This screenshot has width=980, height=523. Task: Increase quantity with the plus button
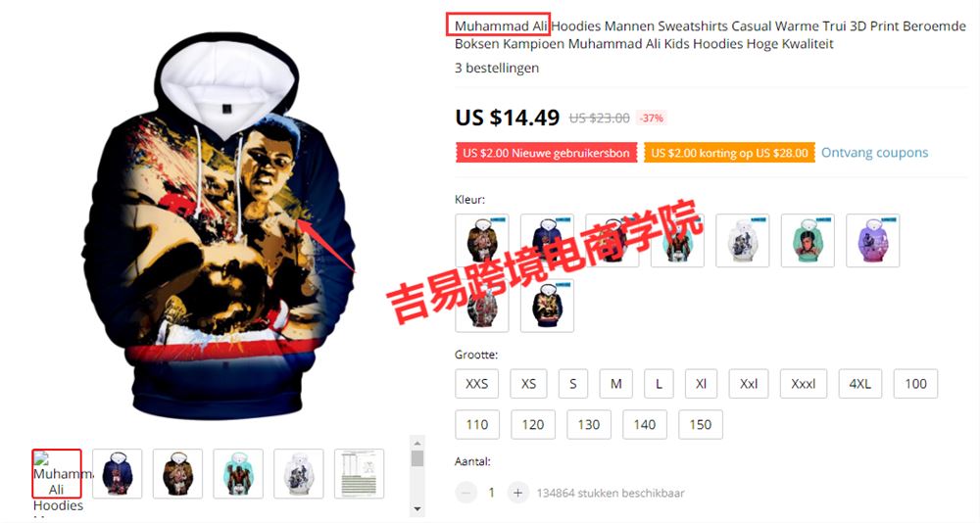coord(517,493)
